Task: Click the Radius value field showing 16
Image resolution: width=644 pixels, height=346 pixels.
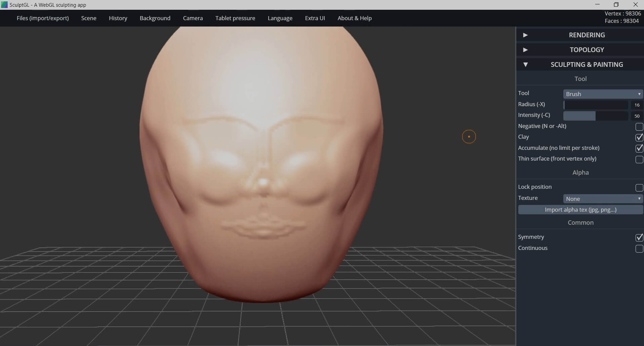Action: [637, 105]
